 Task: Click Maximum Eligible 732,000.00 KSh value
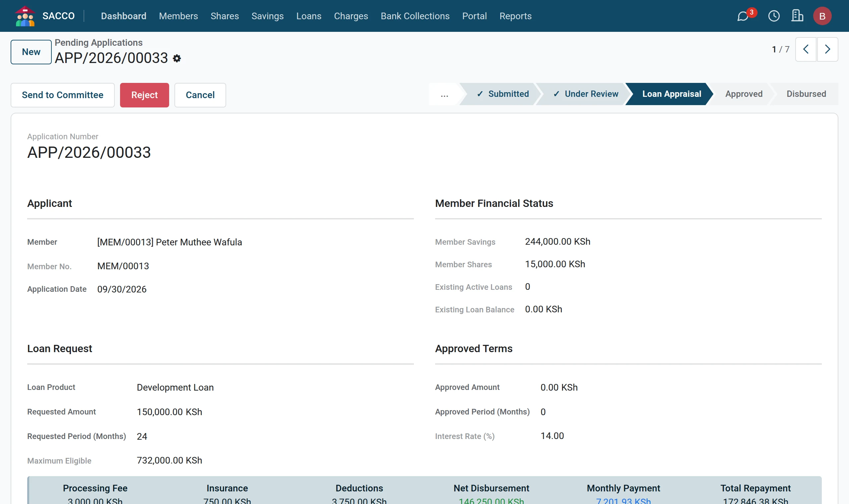(169, 461)
